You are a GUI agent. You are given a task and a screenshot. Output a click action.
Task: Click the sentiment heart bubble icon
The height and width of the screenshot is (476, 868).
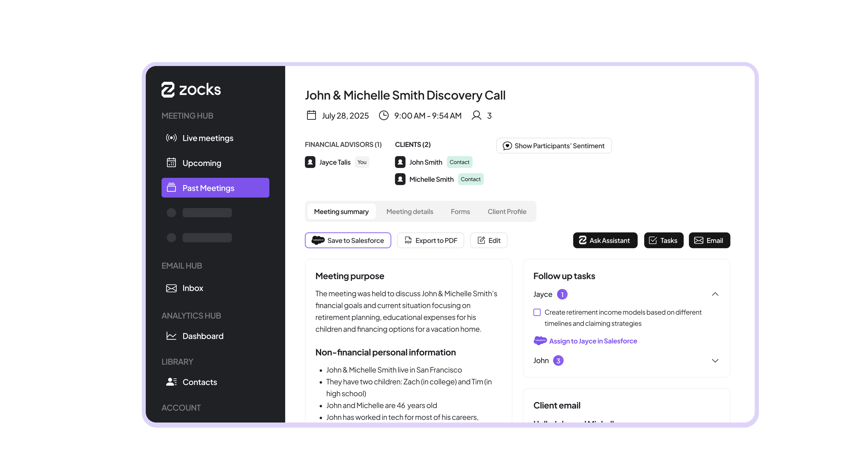click(507, 146)
